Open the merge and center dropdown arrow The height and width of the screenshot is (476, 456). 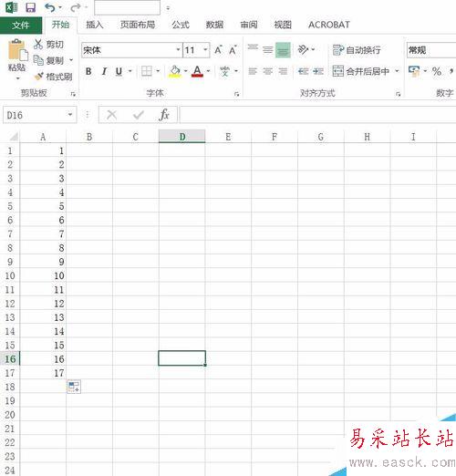[x=397, y=71]
